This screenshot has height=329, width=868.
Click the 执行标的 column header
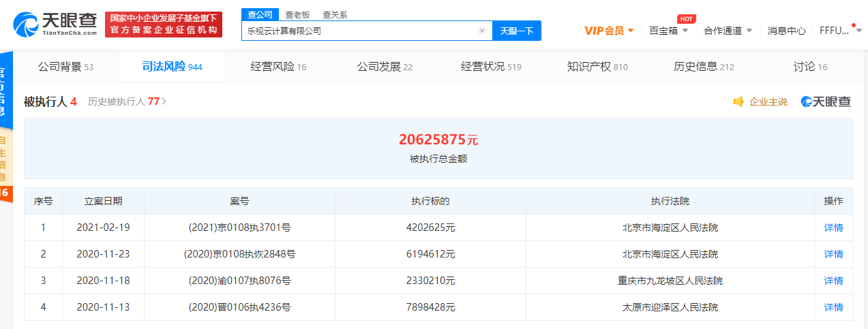430,201
